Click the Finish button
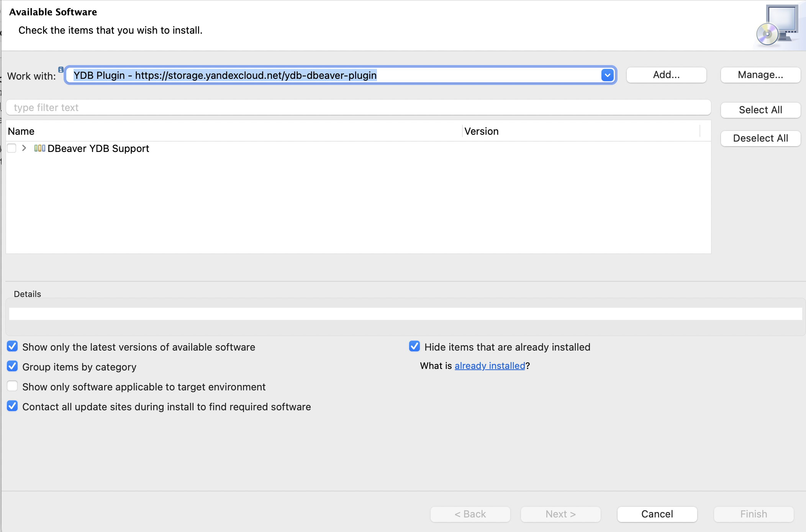806x532 pixels. [754, 514]
